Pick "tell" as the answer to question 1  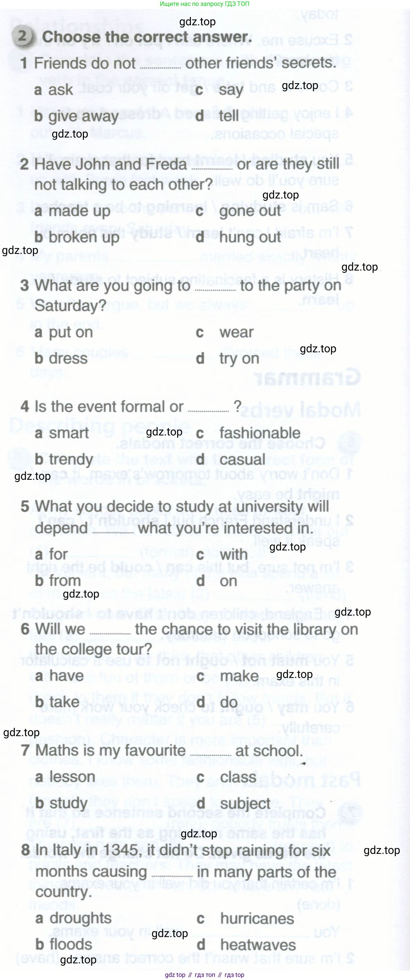coord(229,116)
